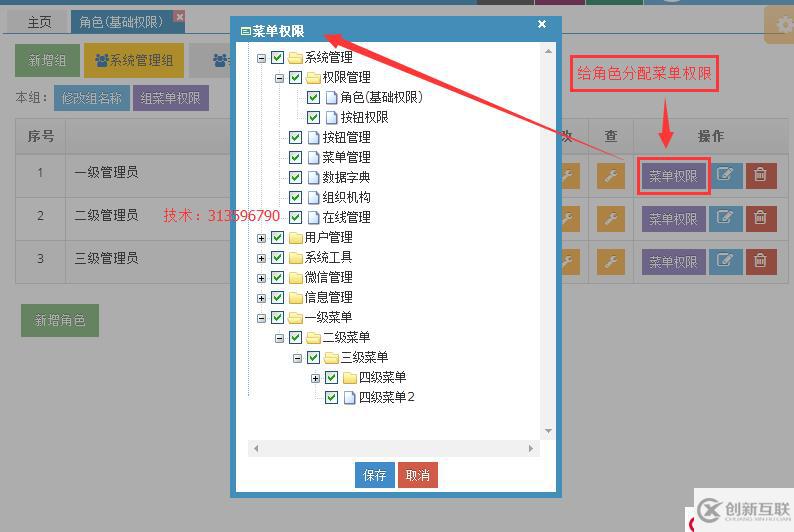
Task: Select the 三级菜单 tree label
Action: click(x=364, y=358)
